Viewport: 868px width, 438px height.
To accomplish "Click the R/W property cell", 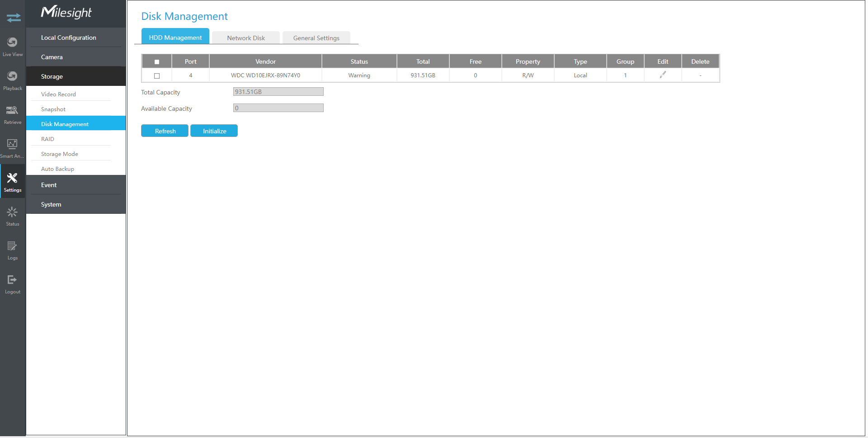I will click(528, 75).
